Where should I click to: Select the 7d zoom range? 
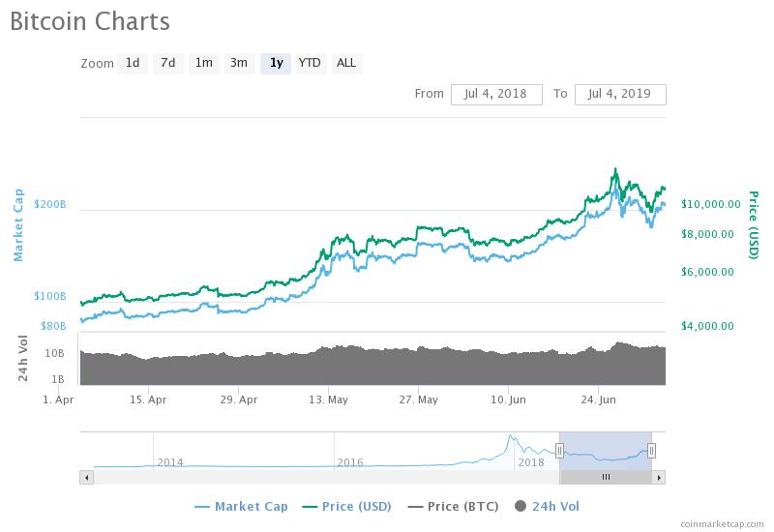pos(167,63)
